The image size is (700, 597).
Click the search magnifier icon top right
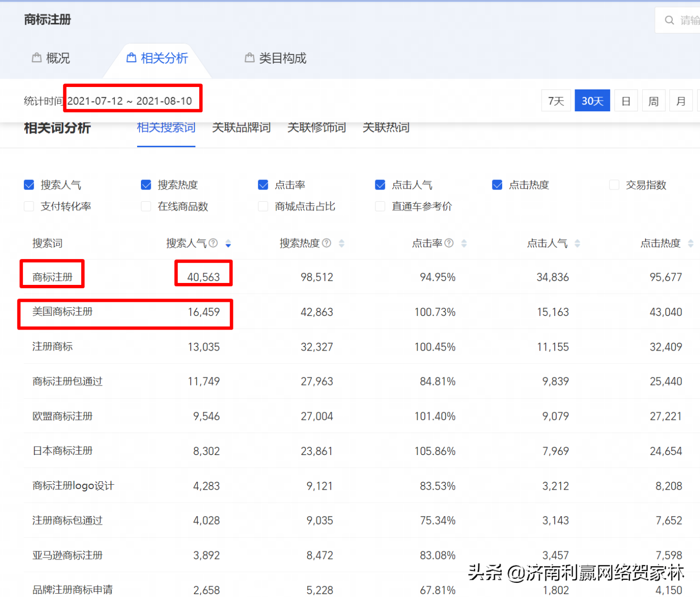[669, 20]
